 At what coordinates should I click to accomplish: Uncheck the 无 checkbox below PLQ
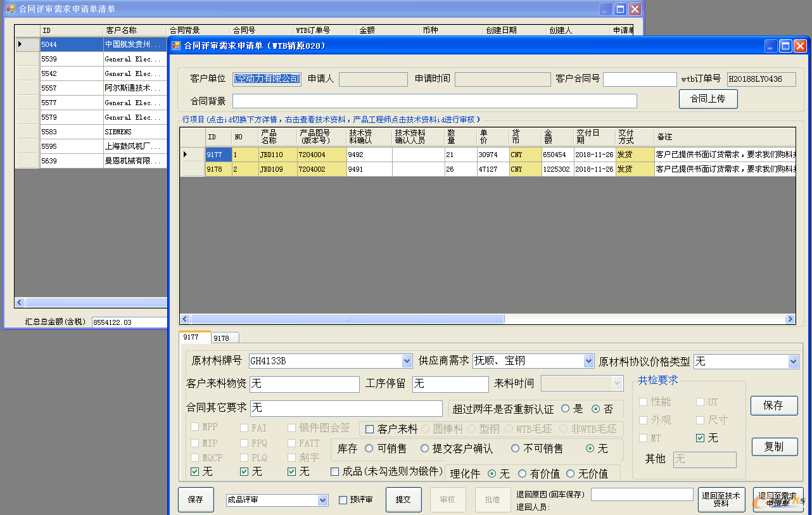tap(244, 471)
